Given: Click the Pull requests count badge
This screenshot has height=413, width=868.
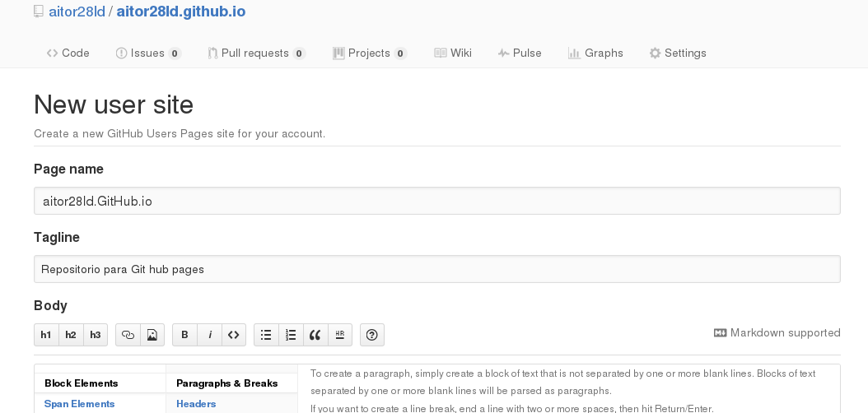Looking at the screenshot, I should [299, 53].
